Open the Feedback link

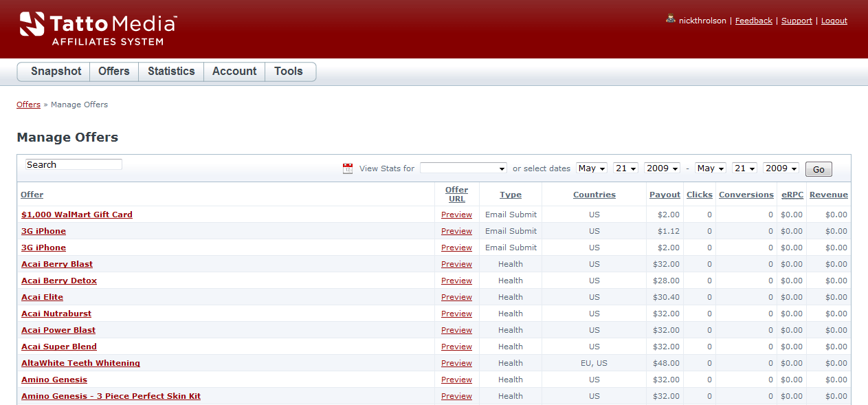coord(754,21)
